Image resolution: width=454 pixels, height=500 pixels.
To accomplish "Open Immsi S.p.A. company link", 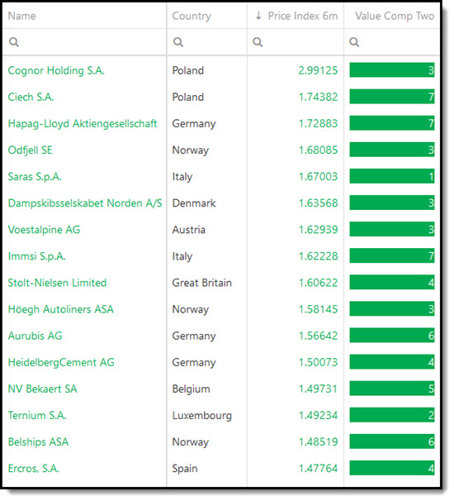I will point(37,256).
